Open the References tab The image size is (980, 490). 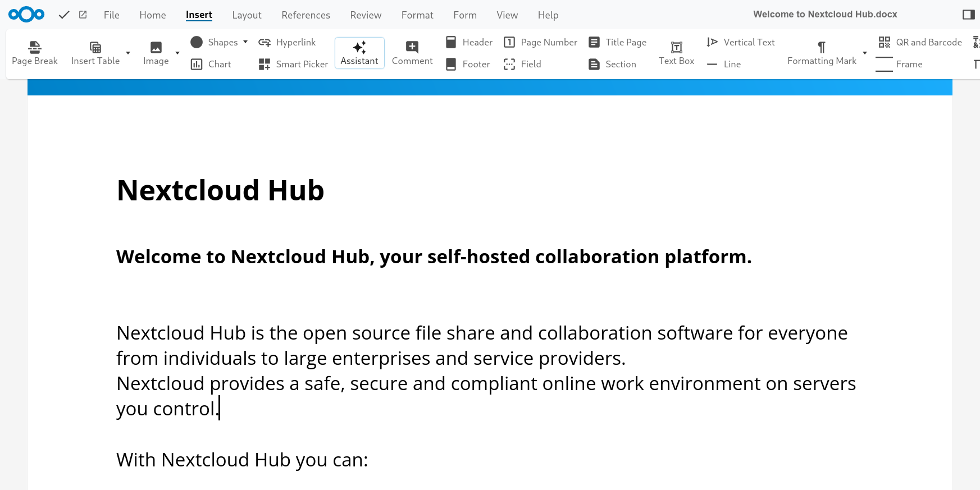click(x=306, y=15)
